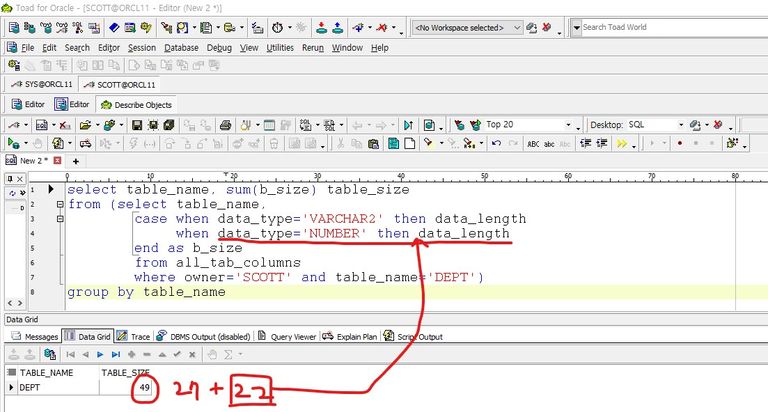Click the Print icon in editor toolbar
Screen dimensions: 768x412
[225, 125]
